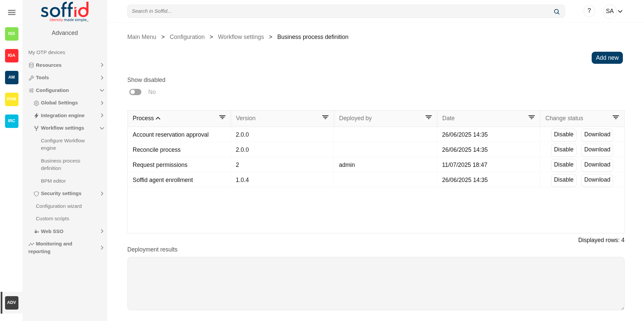644x321 pixels.
Task: Go to Workflow settings breadcrumb
Action: point(241,37)
